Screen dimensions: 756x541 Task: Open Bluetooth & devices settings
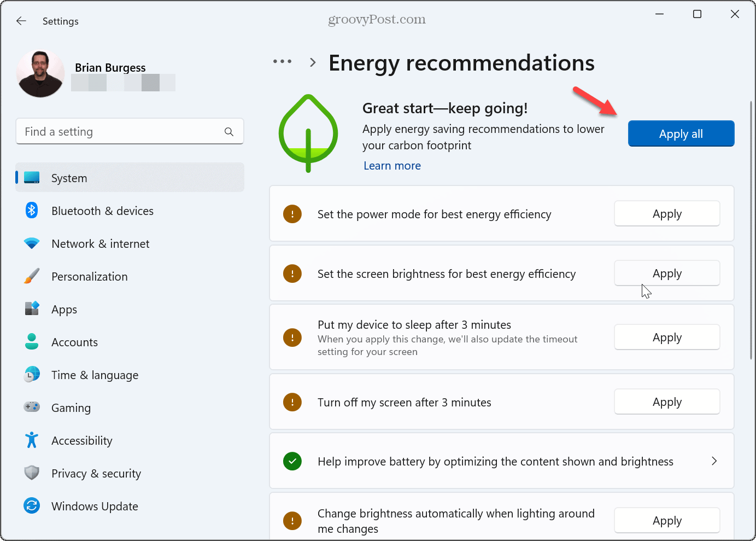(130, 211)
